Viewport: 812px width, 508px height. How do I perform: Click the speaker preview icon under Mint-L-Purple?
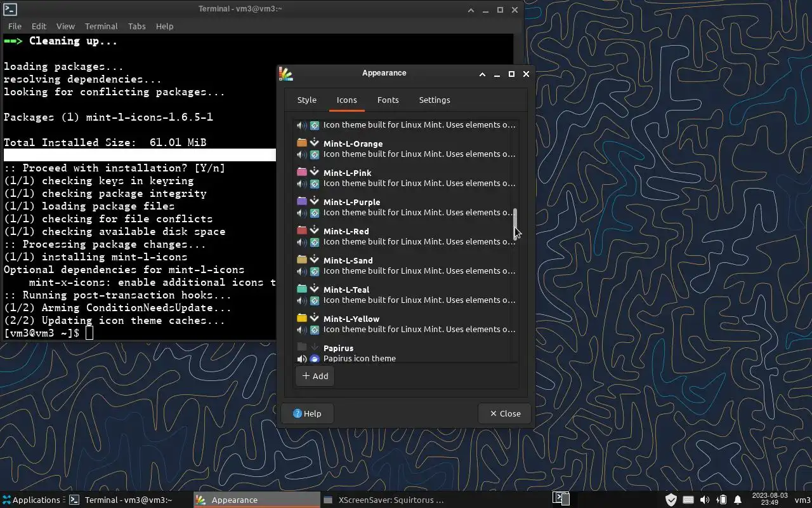(x=302, y=213)
